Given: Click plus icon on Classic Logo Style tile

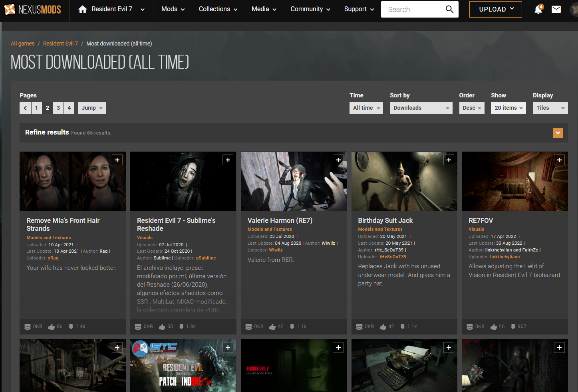Looking at the screenshot, I should pos(338,348).
